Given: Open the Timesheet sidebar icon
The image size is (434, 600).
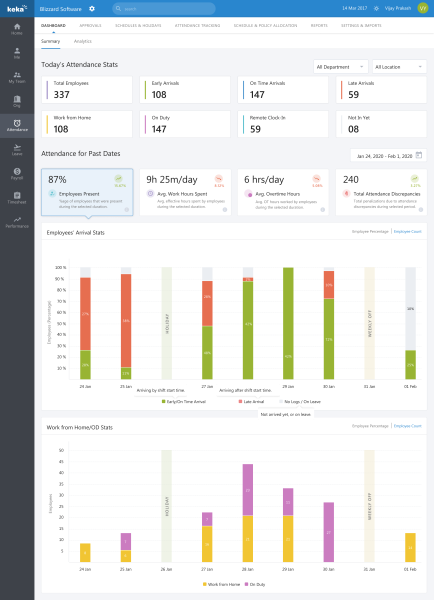Looking at the screenshot, I should (x=17, y=198).
